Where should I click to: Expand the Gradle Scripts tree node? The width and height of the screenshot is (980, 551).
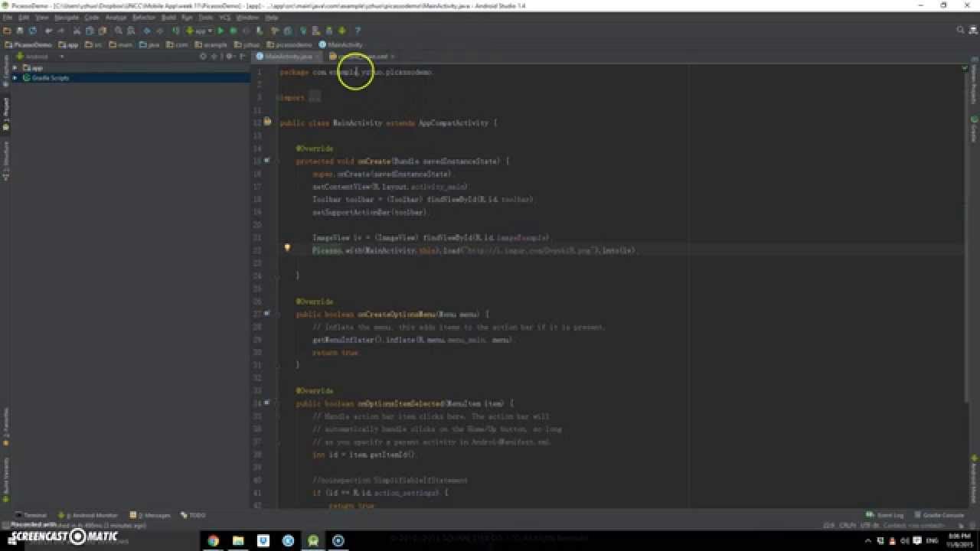15,77
